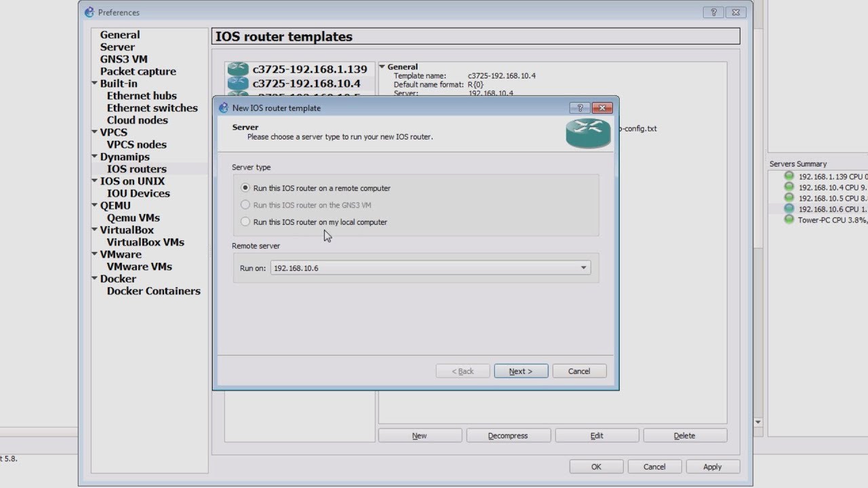This screenshot has width=868, height=488.
Task: Click the 192.168.1.139 server status indicator
Action: tap(789, 176)
